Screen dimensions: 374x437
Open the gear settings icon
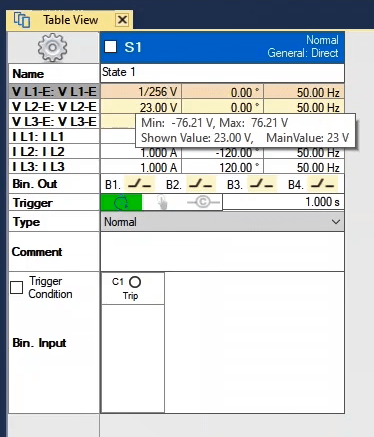tap(52, 47)
